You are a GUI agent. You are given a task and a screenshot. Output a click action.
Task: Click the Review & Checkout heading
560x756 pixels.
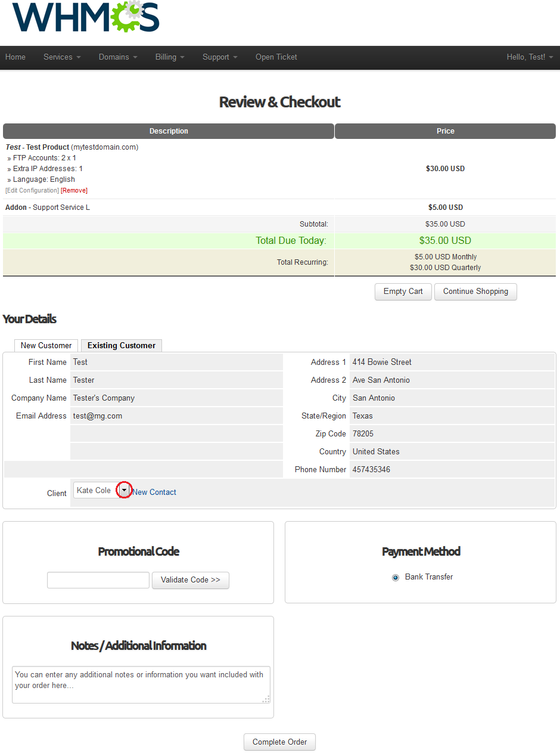click(x=280, y=102)
